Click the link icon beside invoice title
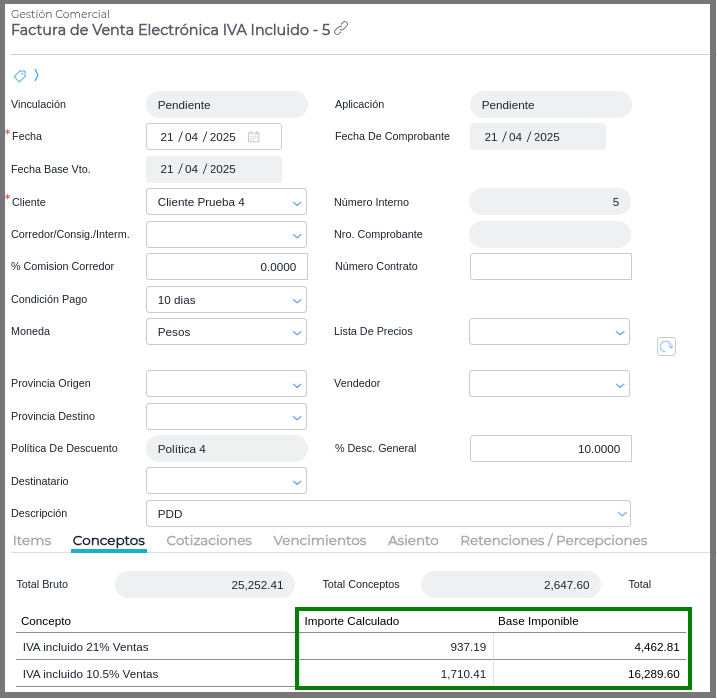Image resolution: width=717 pixels, height=699 pixels. coord(341,29)
